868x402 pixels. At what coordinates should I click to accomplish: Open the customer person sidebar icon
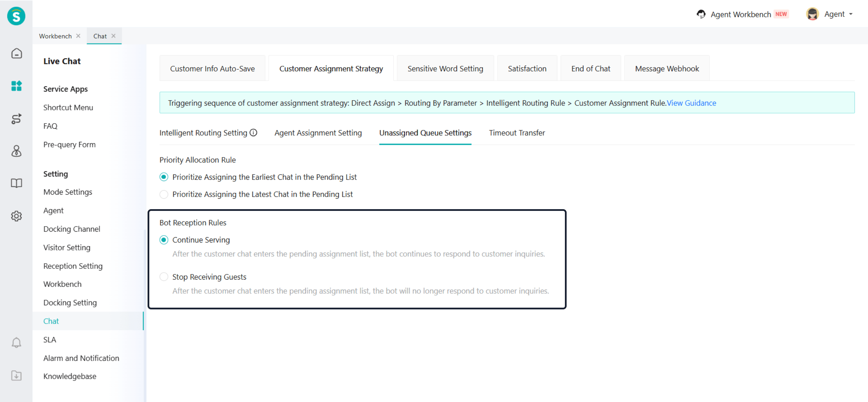tap(16, 151)
